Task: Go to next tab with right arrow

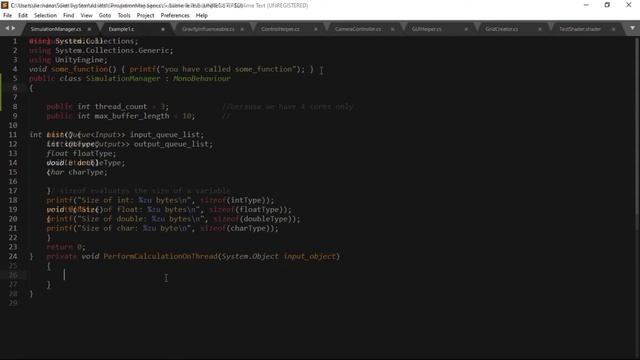Action: pos(13,28)
